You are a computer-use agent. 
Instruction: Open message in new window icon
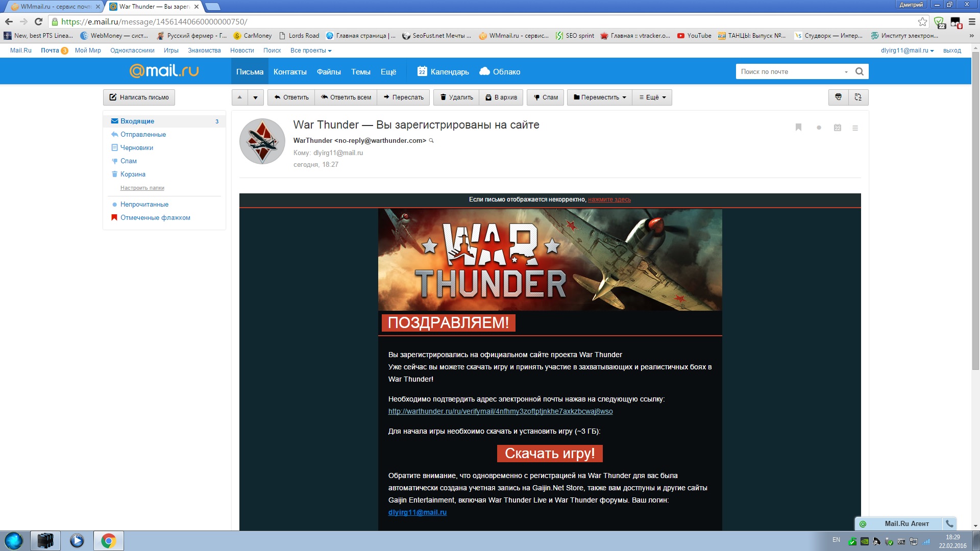858,97
